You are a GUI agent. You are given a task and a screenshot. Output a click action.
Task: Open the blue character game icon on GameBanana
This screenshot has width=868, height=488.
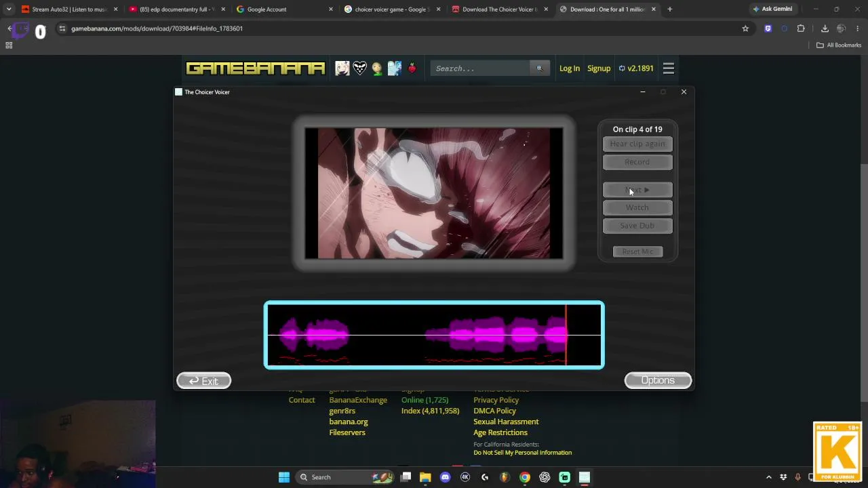pyautogui.click(x=395, y=68)
